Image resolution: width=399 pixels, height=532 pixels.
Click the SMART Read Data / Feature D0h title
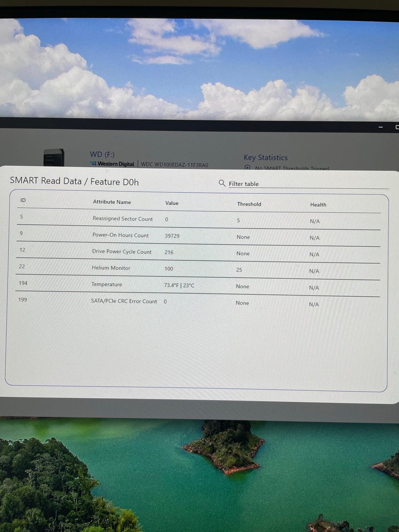coord(74,181)
